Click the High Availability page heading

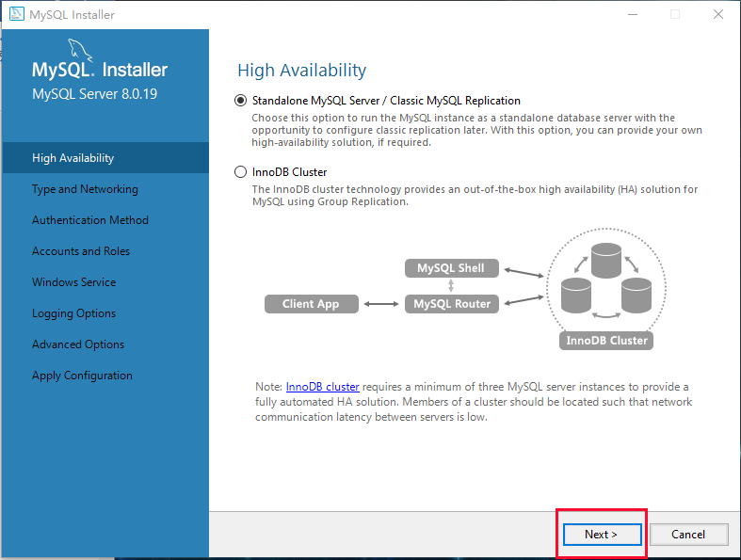click(x=302, y=70)
